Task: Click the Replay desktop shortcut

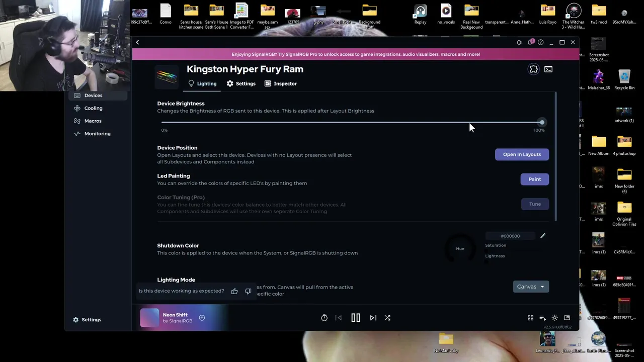Action: 420,14
